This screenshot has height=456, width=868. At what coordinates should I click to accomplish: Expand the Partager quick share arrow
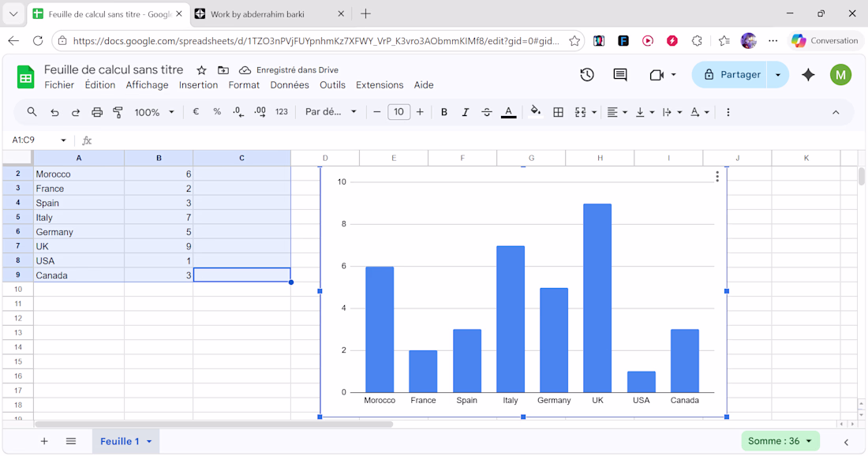click(778, 75)
